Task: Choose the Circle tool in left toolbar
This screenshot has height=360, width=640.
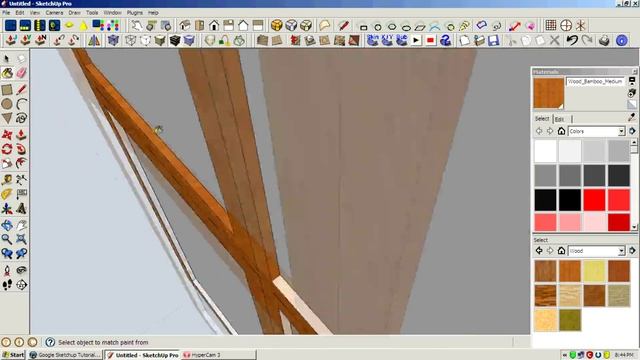Action: (x=7, y=104)
